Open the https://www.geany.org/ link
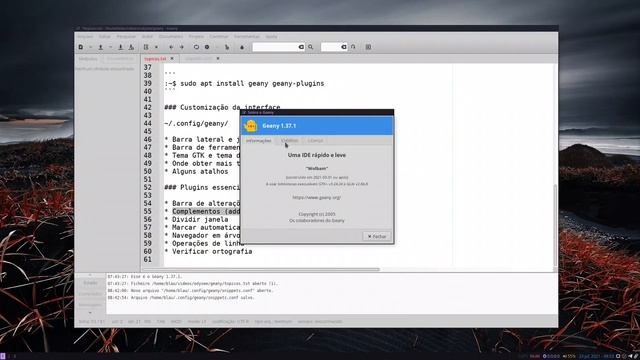640x360 pixels. click(317, 198)
